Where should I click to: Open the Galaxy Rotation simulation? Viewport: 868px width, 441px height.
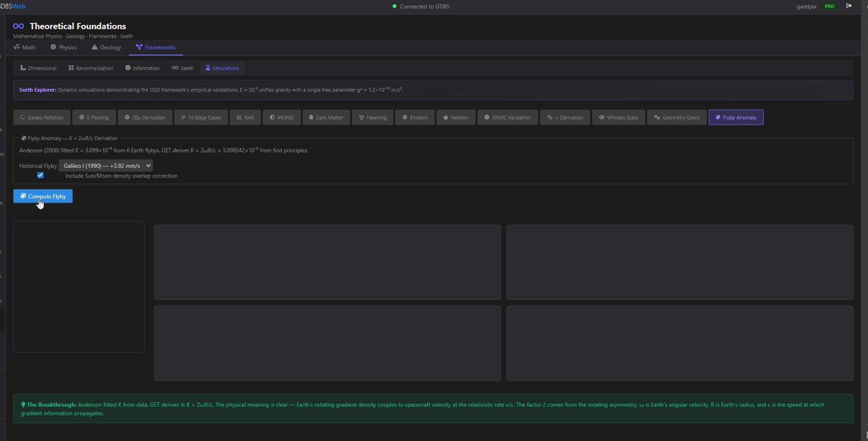click(x=41, y=118)
